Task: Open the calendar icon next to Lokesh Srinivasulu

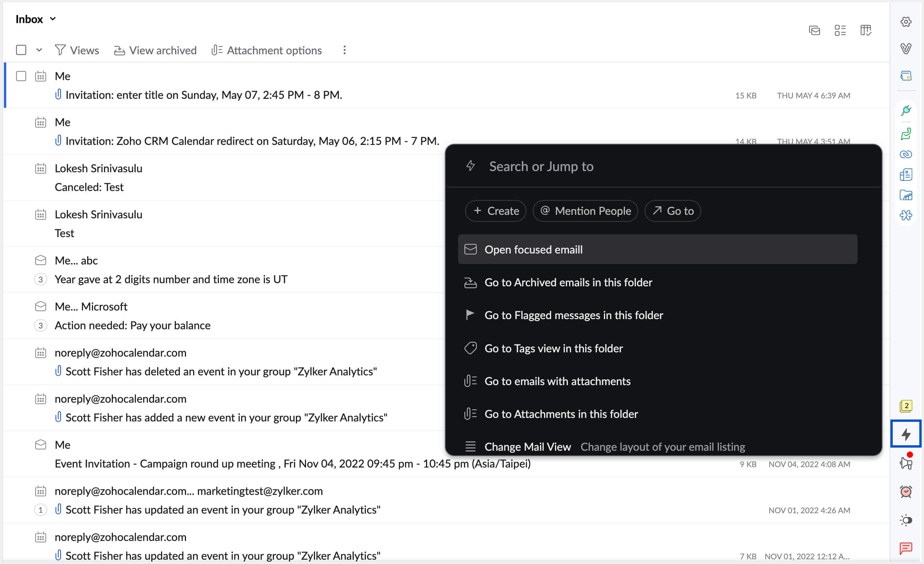Action: coord(40,168)
